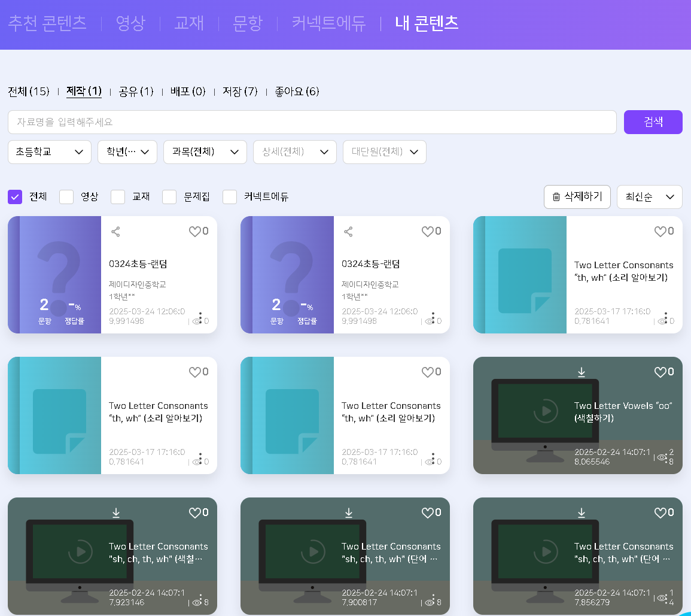Click the 자료명 search input field

tap(312, 122)
